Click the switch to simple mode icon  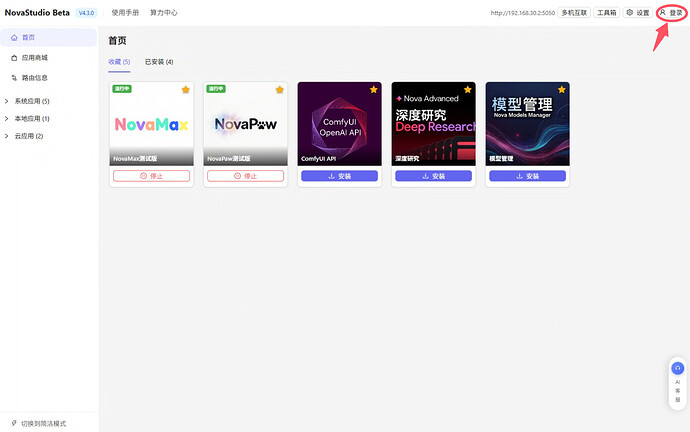[14, 423]
